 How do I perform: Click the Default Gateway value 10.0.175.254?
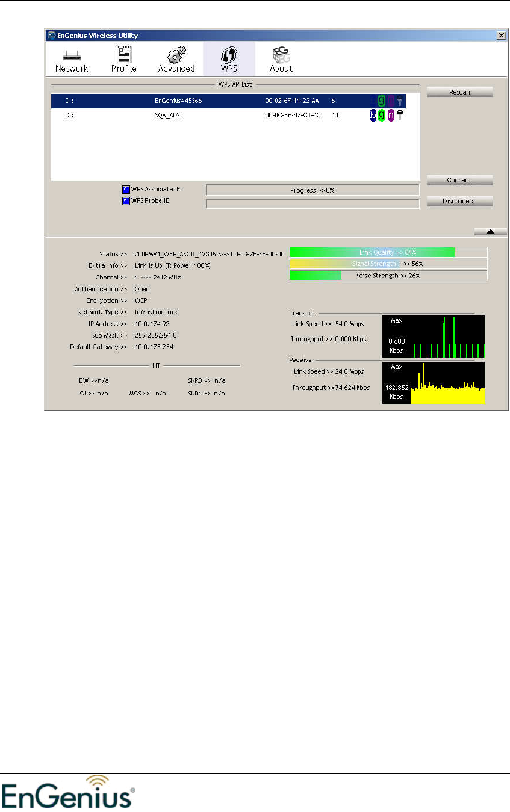154,347
